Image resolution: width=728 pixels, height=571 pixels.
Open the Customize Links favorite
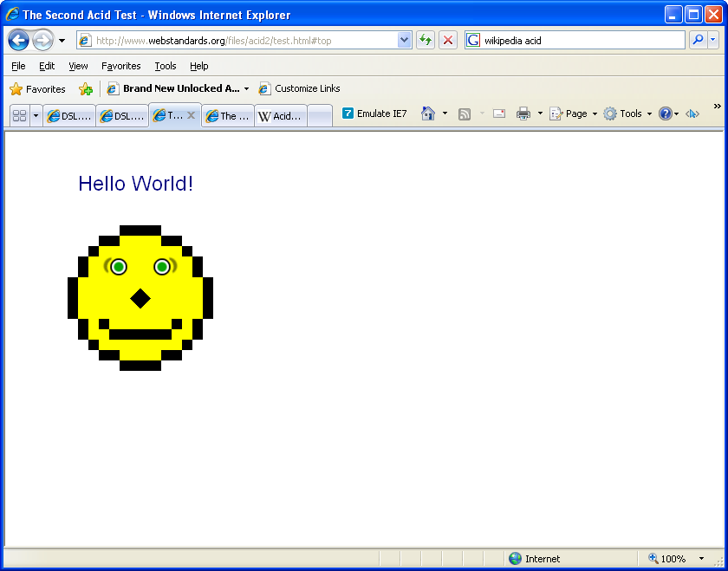(300, 88)
